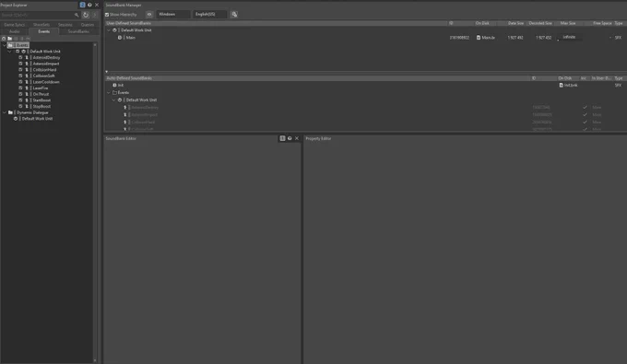Click the box icon left of AsteroidDestroy
627x364 pixels.
click(x=20, y=57)
